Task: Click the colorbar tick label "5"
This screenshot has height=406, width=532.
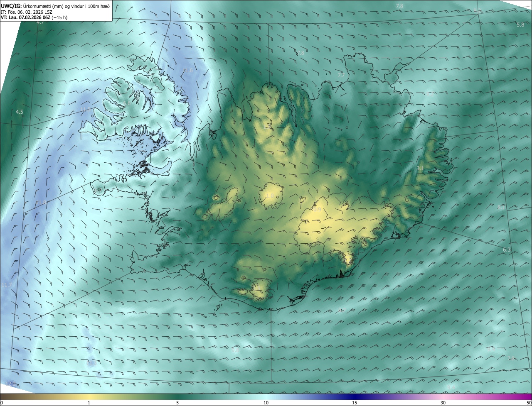Action: [x=177, y=403]
